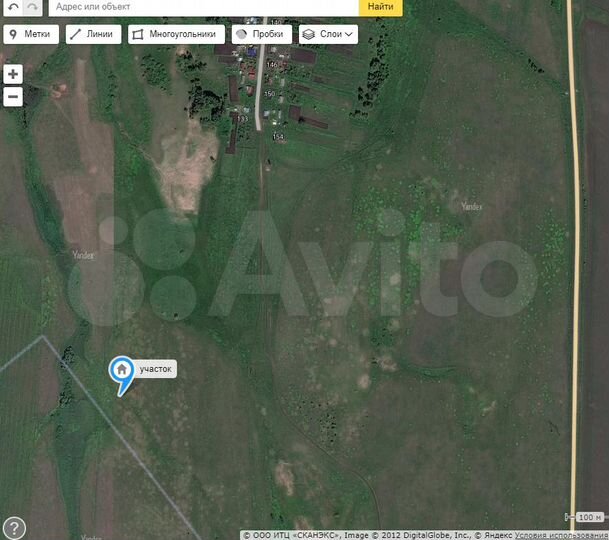Click the undo arrow button
Viewport: 609px width, 540px height.
point(13,7)
